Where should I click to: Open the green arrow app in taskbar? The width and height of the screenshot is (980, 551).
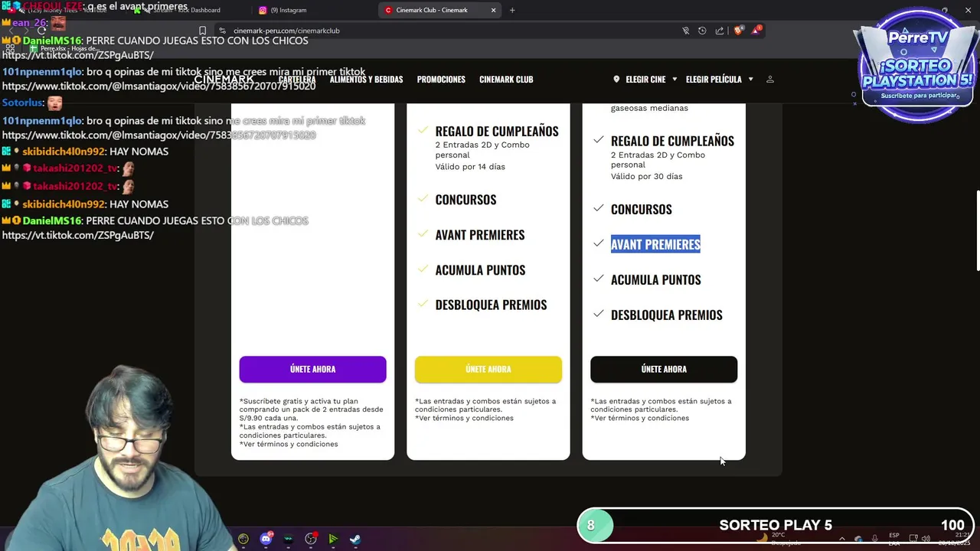point(333,539)
